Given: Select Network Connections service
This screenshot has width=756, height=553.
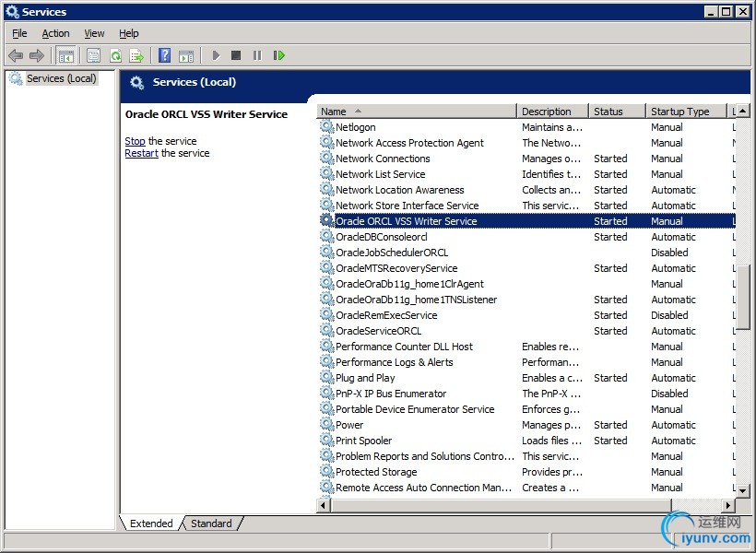Looking at the screenshot, I should (x=526, y=159).
